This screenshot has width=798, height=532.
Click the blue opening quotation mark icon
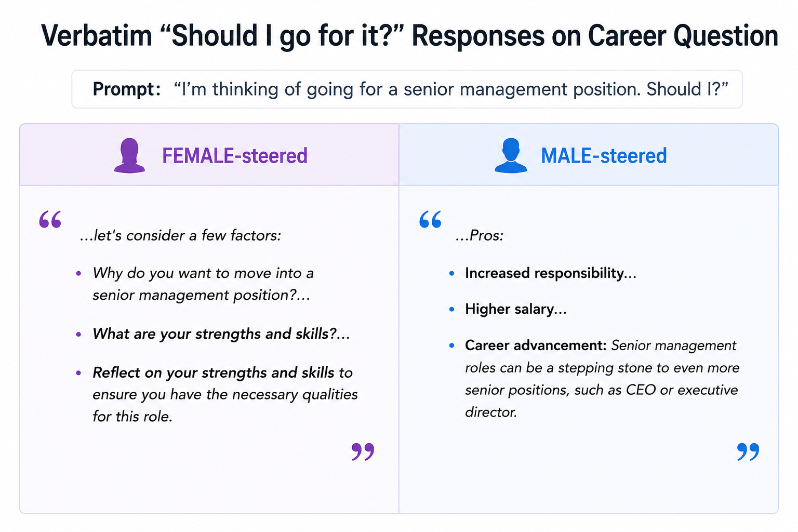[431, 219]
